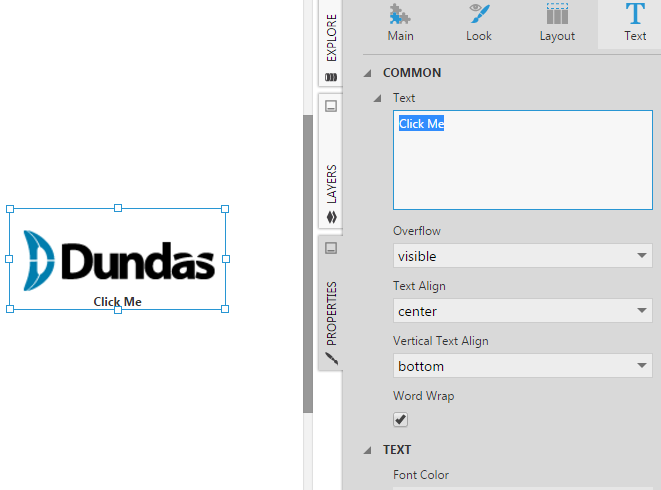Uncheck the Word Wrap checkbox
Screen dimensions: 661x490
[x=400, y=420]
